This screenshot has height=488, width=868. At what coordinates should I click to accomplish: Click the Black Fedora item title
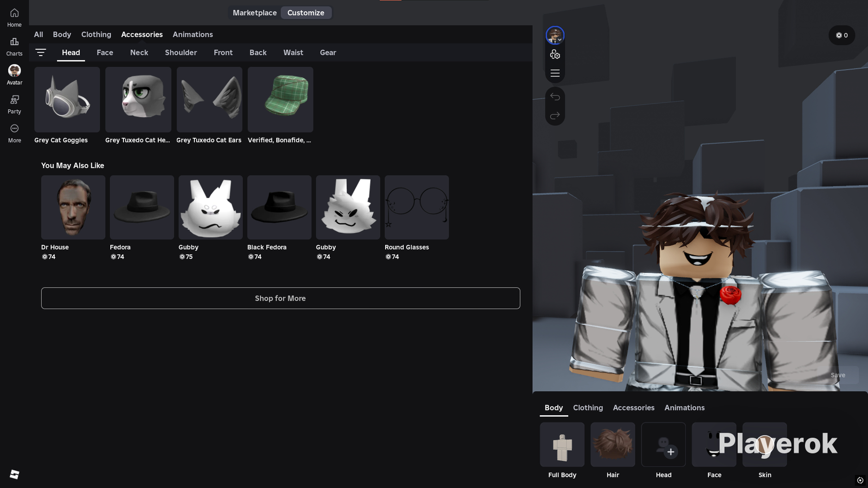pos(267,247)
